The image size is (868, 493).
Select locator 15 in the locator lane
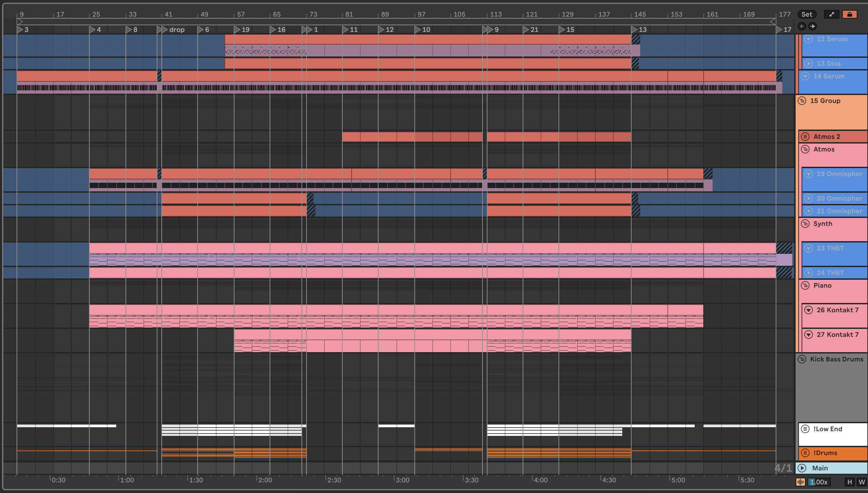pos(567,30)
